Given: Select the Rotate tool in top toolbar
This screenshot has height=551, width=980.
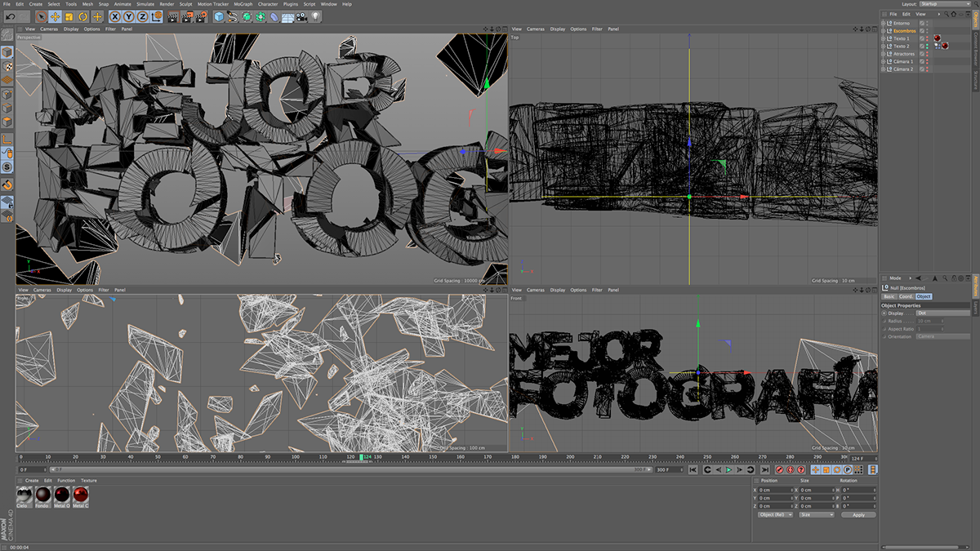Looking at the screenshot, I should 82,16.
